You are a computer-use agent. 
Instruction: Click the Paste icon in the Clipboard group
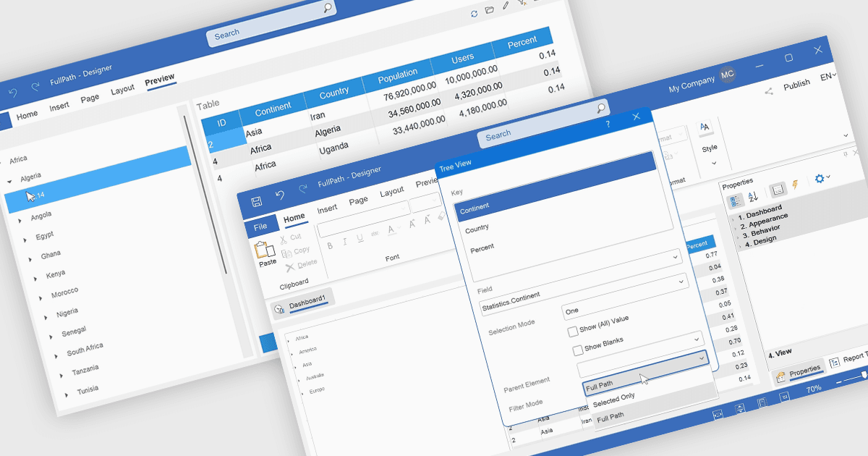265,251
